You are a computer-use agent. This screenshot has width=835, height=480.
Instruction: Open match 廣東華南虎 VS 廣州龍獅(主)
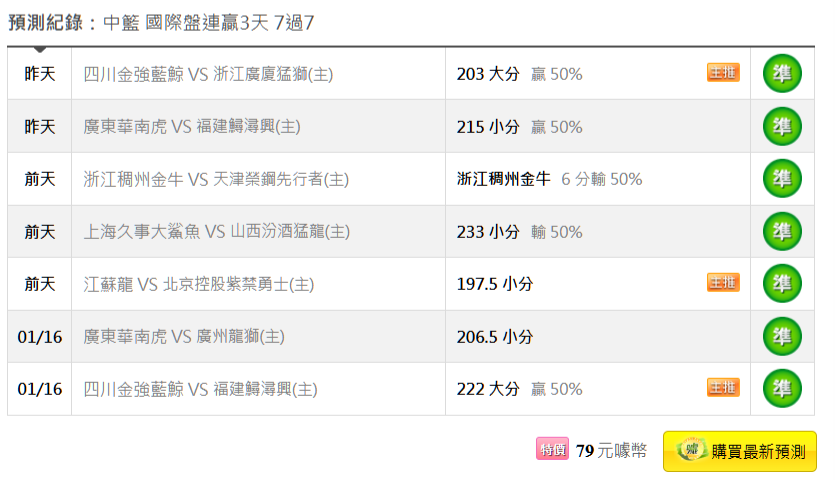pos(184,337)
